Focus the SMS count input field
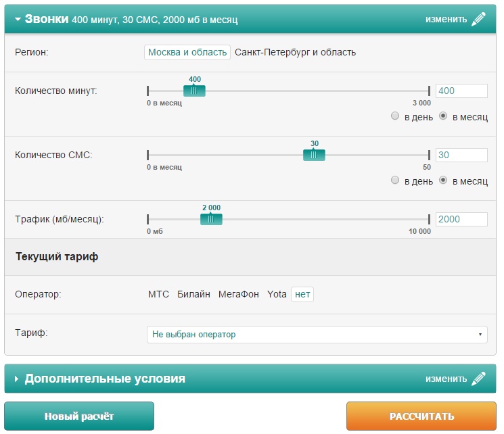Screen dimensions: 504x434 (x=461, y=155)
